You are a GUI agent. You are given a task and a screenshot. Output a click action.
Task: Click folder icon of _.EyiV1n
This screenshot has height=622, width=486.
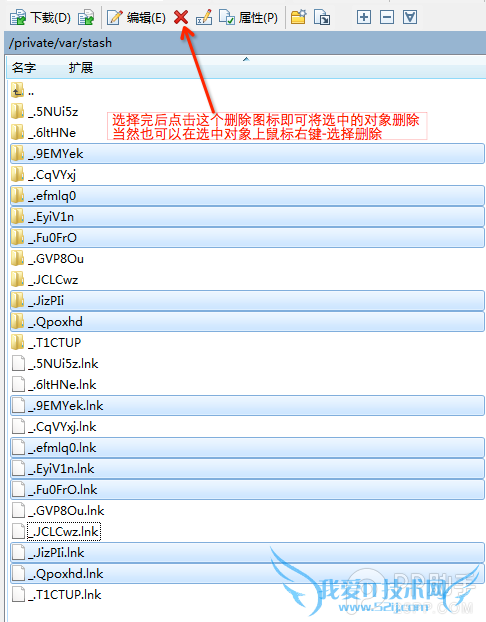pos(17,217)
